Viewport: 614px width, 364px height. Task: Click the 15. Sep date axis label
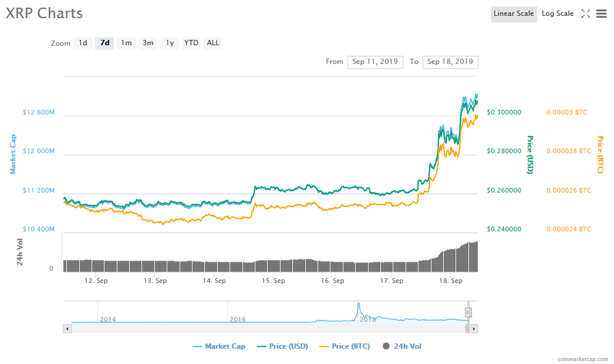(x=274, y=281)
